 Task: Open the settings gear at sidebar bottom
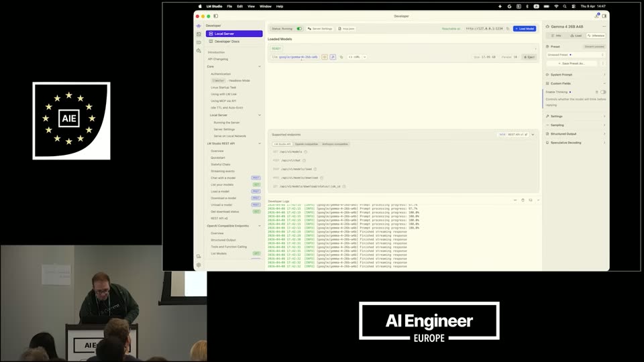point(199,265)
